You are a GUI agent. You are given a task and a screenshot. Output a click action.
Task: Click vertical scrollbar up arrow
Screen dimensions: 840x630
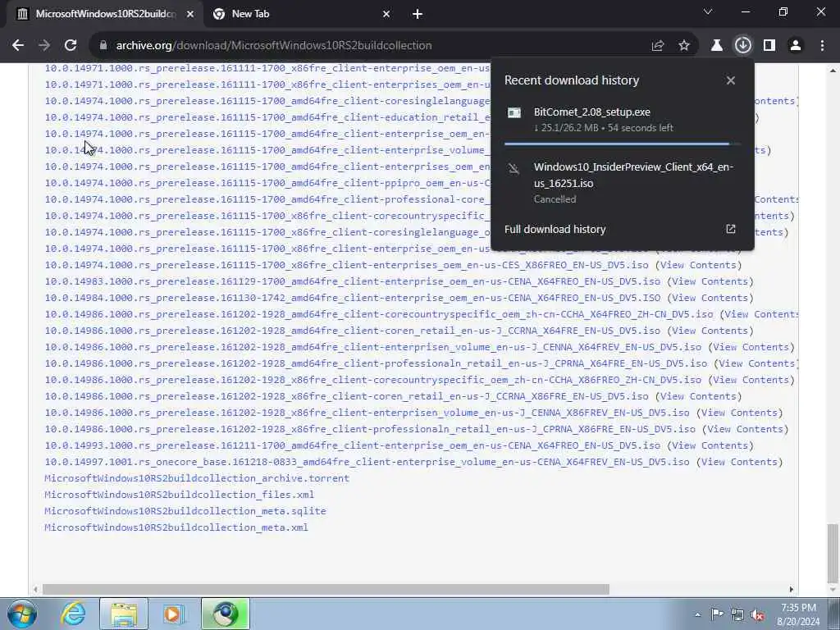tap(833, 71)
